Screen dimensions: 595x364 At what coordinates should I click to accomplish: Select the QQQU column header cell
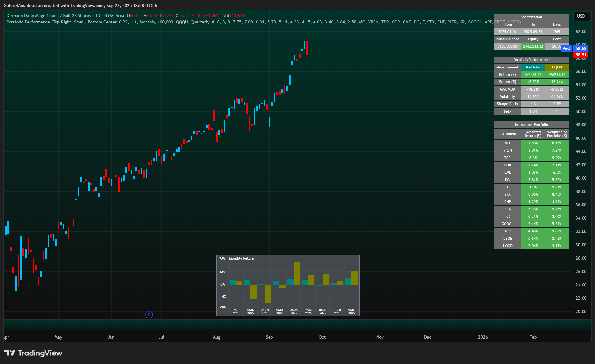(x=557, y=67)
